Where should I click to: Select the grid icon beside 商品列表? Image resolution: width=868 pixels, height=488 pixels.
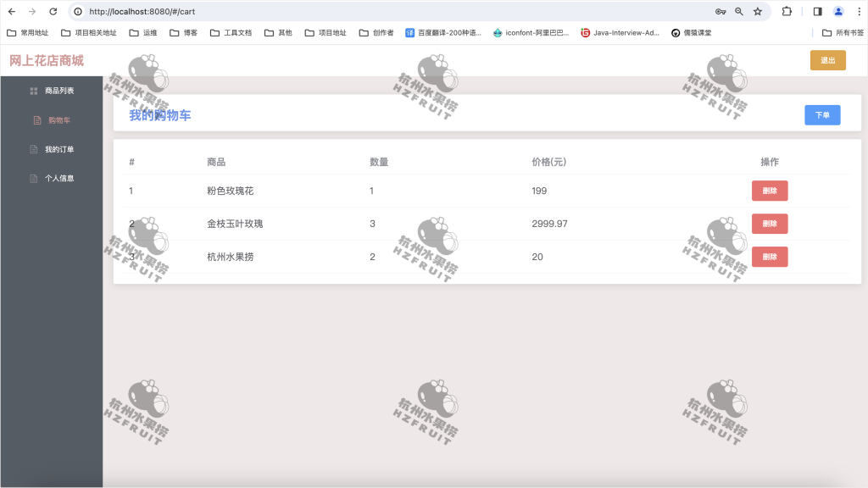32,90
